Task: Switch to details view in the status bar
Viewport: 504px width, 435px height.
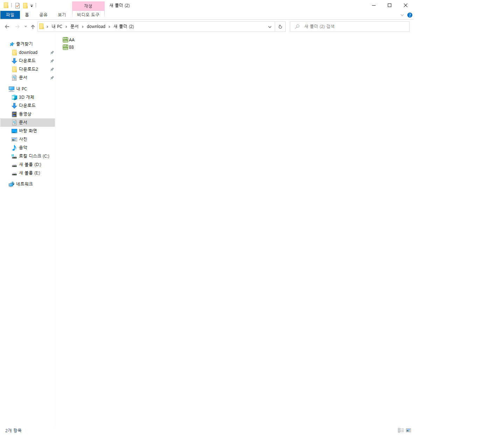Action: [x=401, y=430]
